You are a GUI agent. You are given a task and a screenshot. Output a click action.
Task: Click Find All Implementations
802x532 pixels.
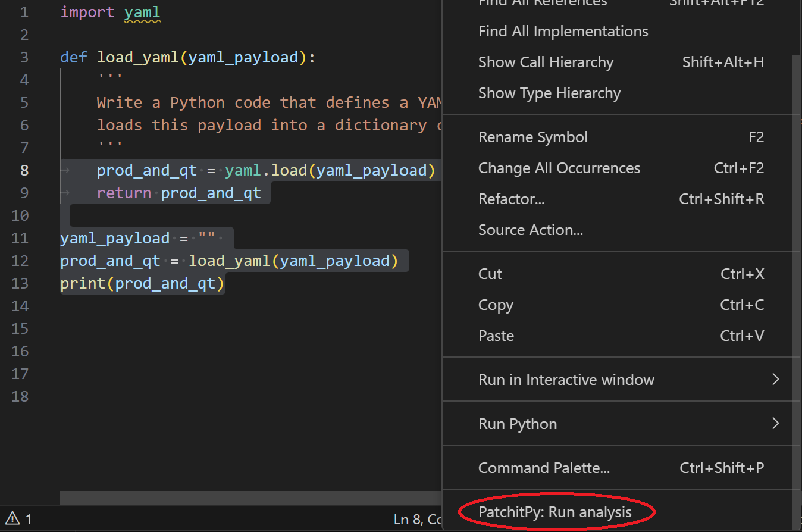[x=563, y=32]
